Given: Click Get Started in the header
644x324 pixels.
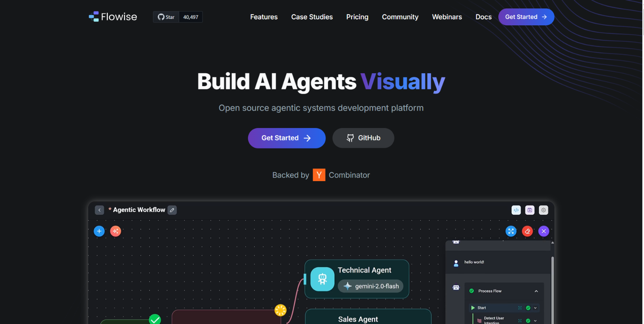Looking at the screenshot, I should [526, 17].
